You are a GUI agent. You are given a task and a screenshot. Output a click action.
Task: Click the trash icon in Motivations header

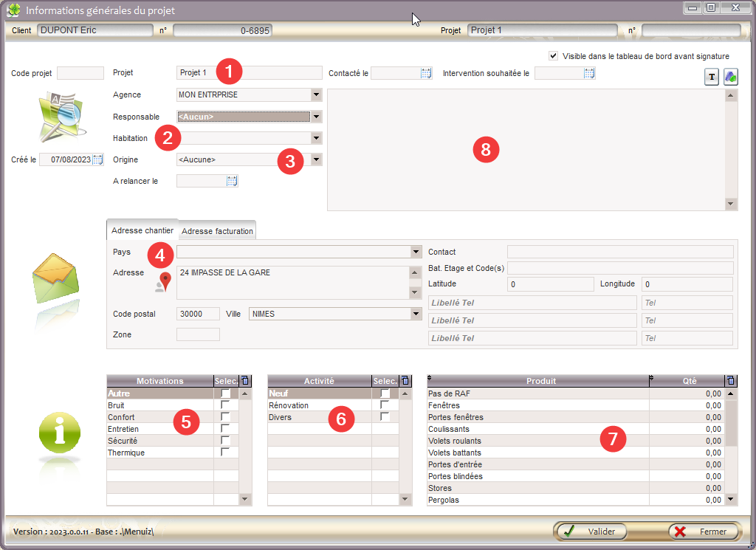[x=245, y=381]
